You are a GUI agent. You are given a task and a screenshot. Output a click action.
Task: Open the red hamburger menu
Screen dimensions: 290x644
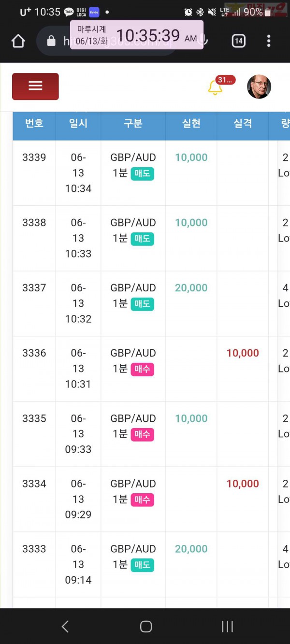click(35, 86)
